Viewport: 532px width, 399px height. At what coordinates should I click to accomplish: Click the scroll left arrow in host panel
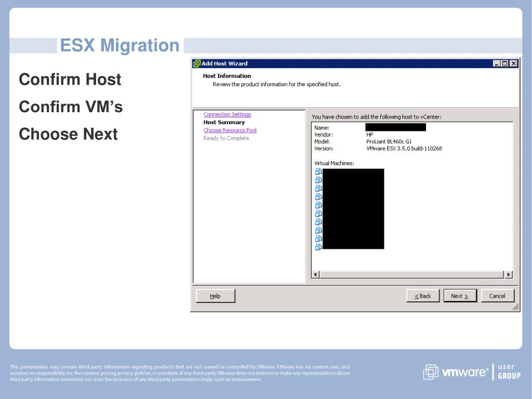[x=315, y=274]
